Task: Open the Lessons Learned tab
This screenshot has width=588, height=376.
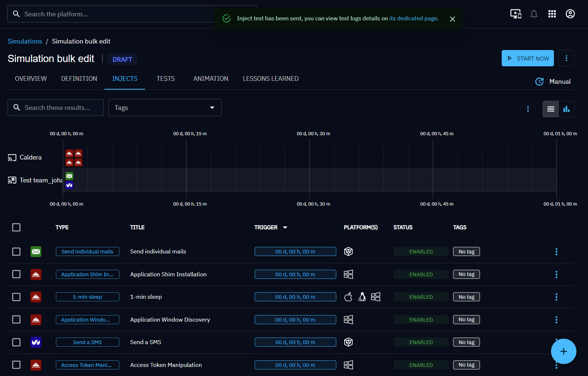Action: [x=271, y=79]
